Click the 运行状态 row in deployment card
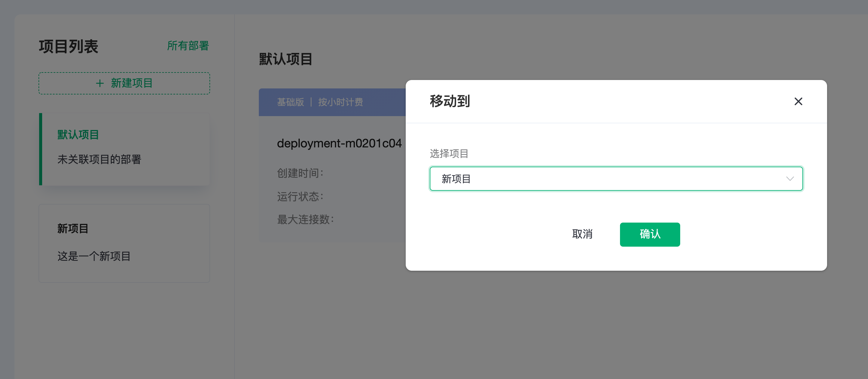This screenshot has width=868, height=379. (300, 196)
